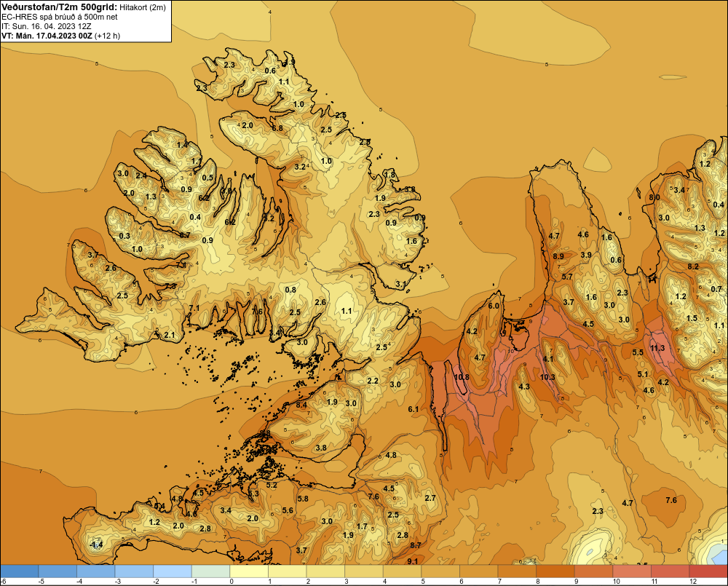Click the 0.5 temperature value
Image resolution: width=728 pixels, height=586 pixels.
click(207, 178)
